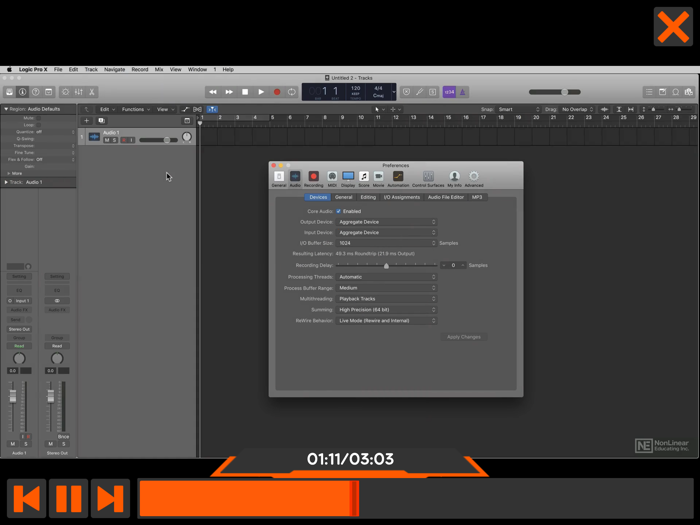Image resolution: width=700 pixels, height=525 pixels.
Task: Open Processing Threads dropdown
Action: tap(386, 277)
